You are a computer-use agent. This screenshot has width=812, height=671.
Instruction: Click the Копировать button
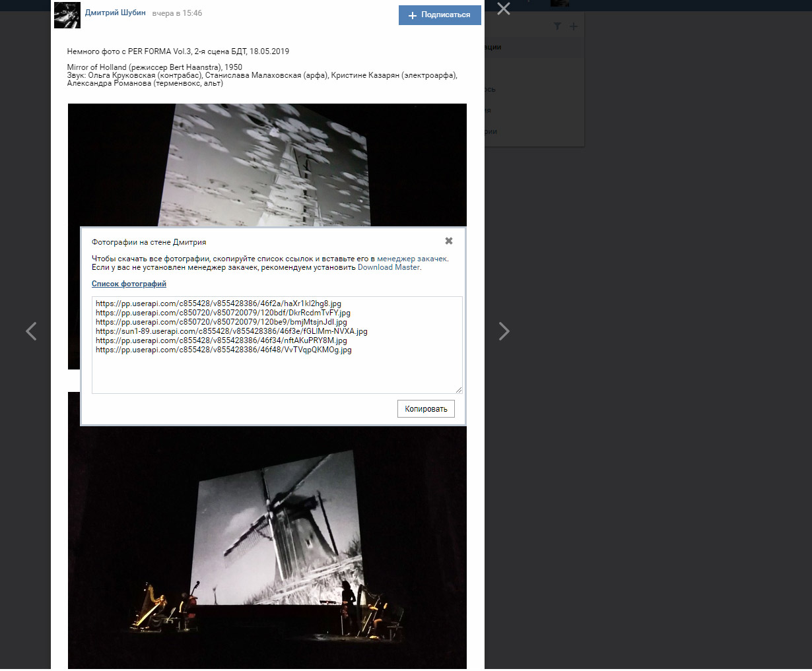pyautogui.click(x=426, y=409)
